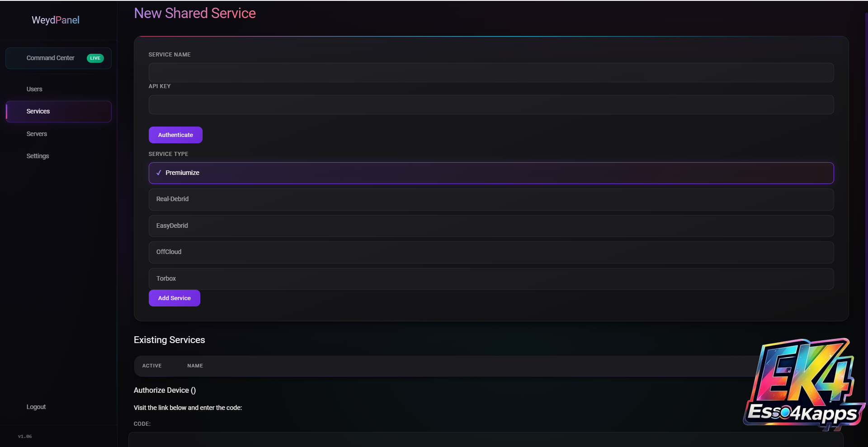The width and height of the screenshot is (868, 447).
Task: Click the NAME column header
Action: 195,366
